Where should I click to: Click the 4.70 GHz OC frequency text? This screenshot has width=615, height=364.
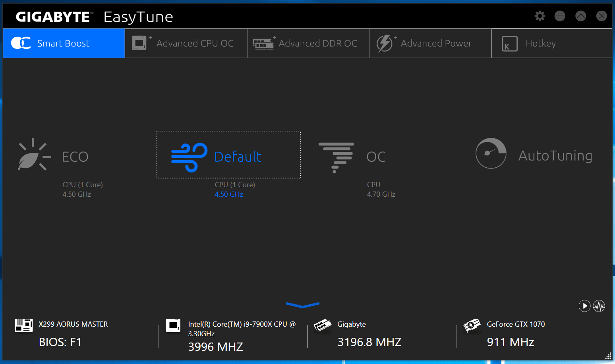coord(381,194)
